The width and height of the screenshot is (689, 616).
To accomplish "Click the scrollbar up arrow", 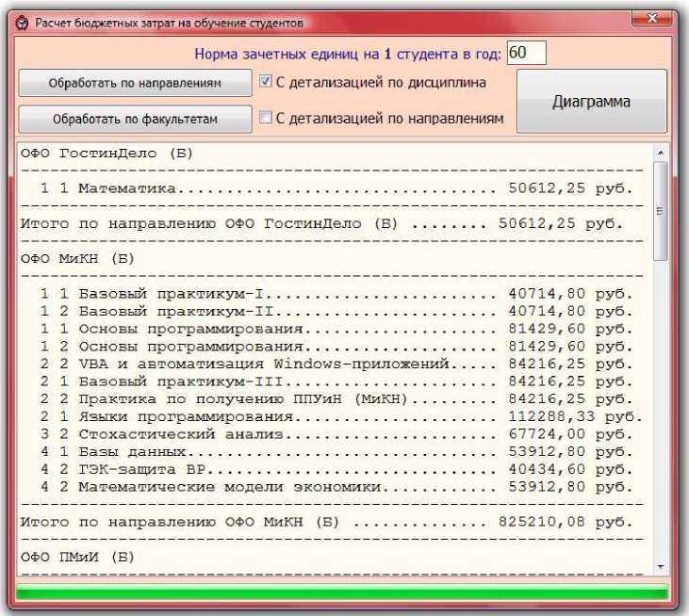I will pos(661,153).
